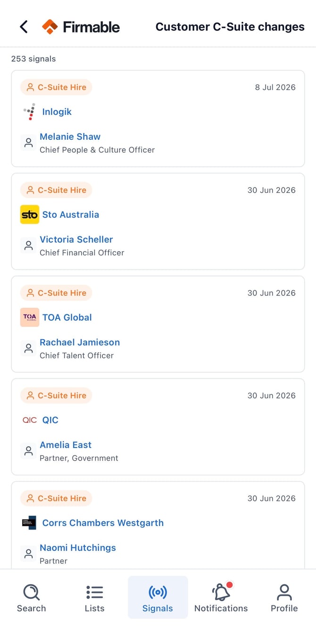Screen dimensions: 316x644
Task: Tap person icon beside Melanie Shaw
Action: click(29, 142)
